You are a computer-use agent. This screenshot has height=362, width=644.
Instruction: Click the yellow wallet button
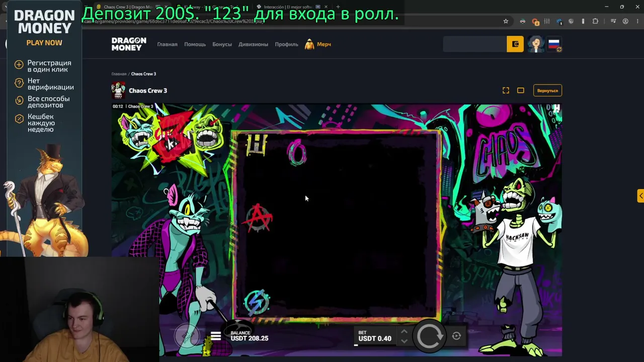pyautogui.click(x=515, y=44)
